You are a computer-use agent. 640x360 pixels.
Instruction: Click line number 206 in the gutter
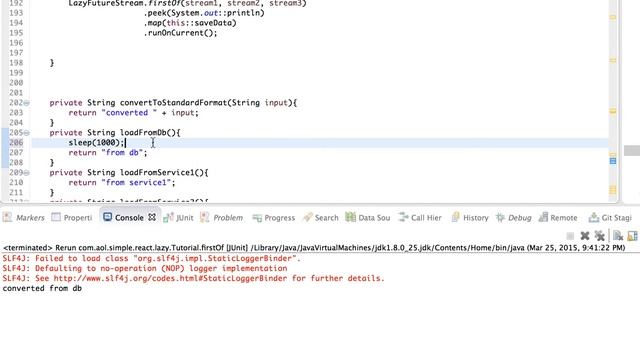(16, 142)
